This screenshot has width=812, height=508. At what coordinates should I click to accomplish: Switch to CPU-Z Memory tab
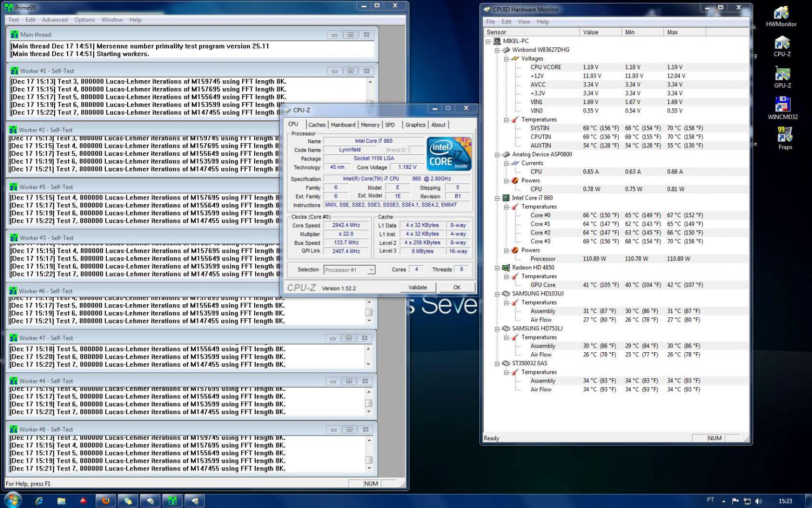[x=370, y=125]
